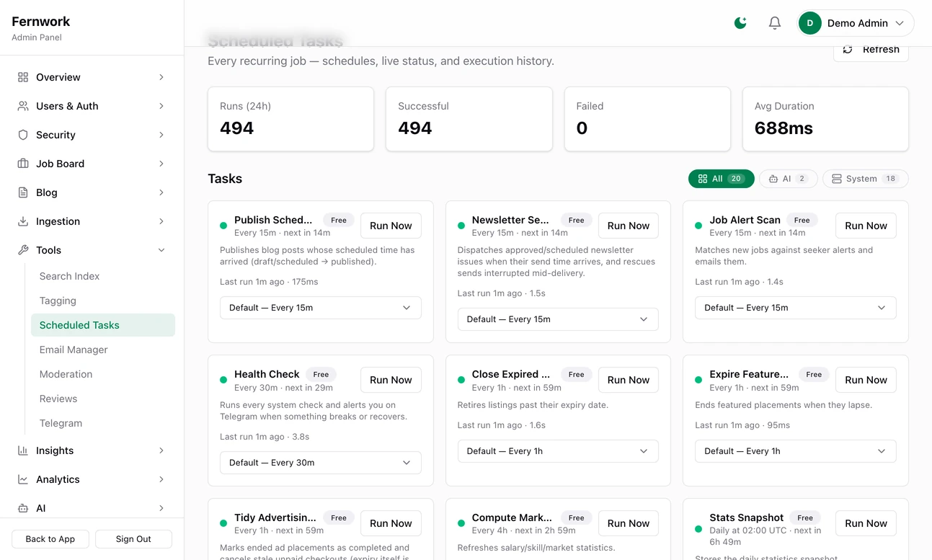
Task: Run Compute Market task now
Action: tap(629, 523)
